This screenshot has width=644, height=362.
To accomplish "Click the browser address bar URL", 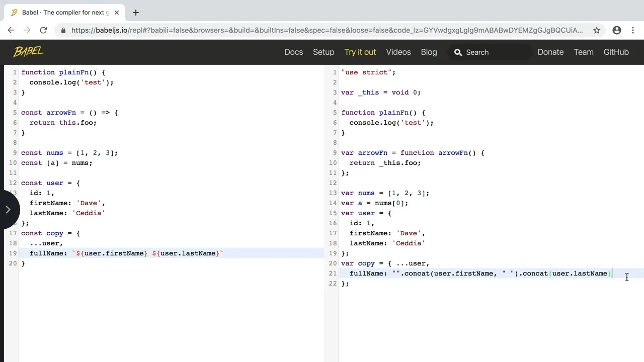I will [327, 30].
